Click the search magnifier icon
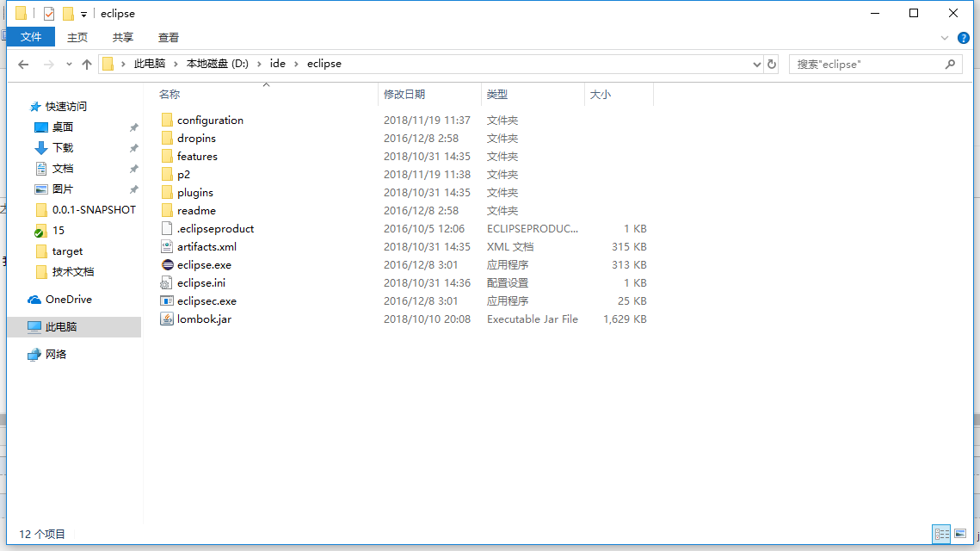Screen dimensions: 980x551 click(x=950, y=64)
